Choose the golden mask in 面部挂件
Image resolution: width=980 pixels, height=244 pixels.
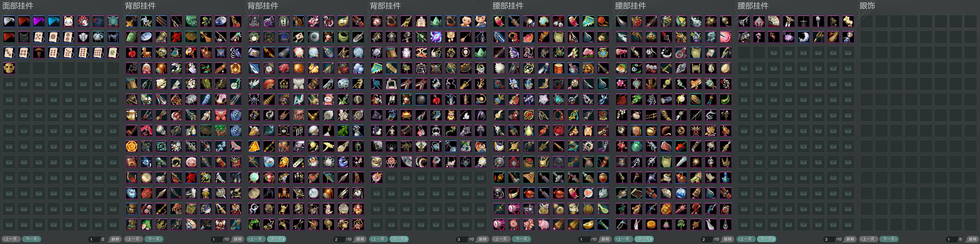click(x=9, y=68)
